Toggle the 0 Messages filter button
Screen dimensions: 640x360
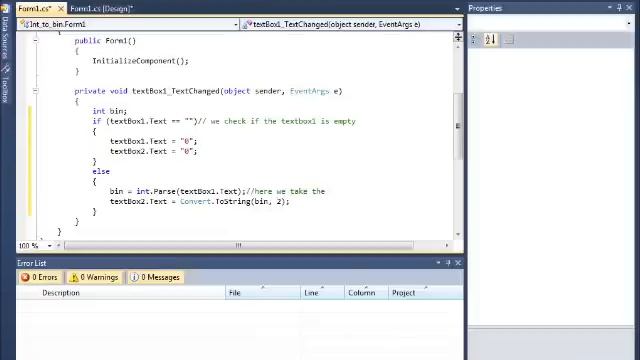pos(155,278)
